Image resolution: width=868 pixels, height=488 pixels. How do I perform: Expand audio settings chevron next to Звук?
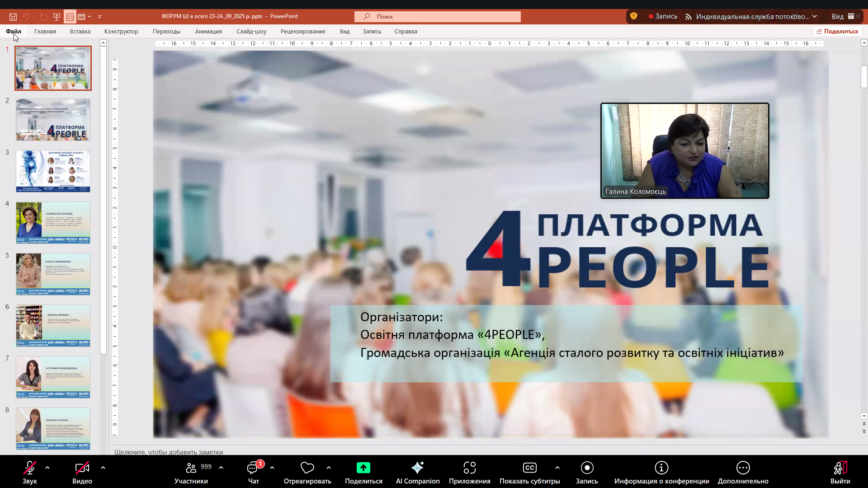click(x=47, y=468)
